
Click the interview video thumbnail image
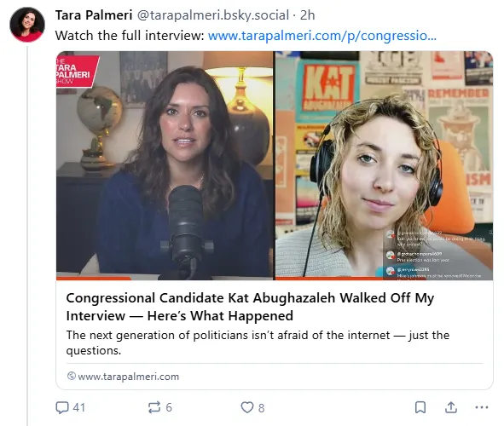275,165
